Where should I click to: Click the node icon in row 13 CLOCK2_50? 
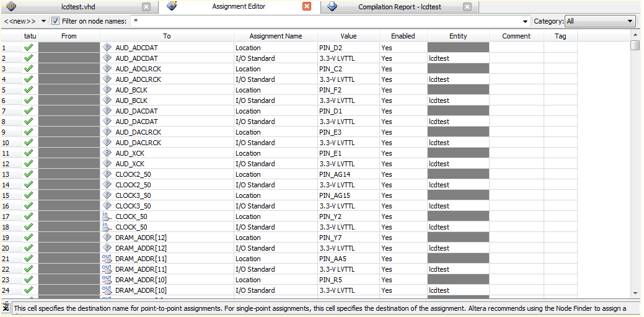click(107, 174)
